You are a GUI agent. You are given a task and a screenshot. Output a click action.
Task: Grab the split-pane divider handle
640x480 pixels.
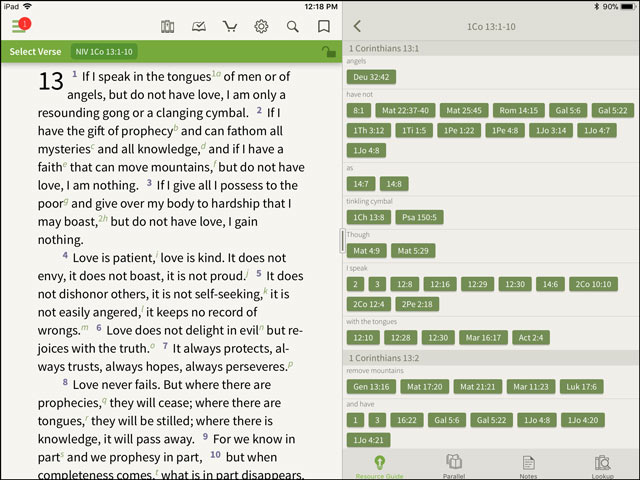point(342,241)
